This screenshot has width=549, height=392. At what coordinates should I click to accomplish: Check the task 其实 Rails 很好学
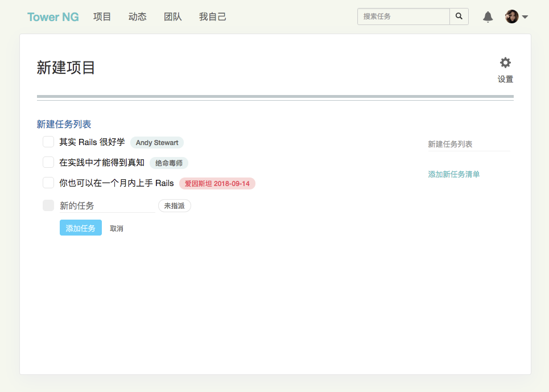(48, 142)
